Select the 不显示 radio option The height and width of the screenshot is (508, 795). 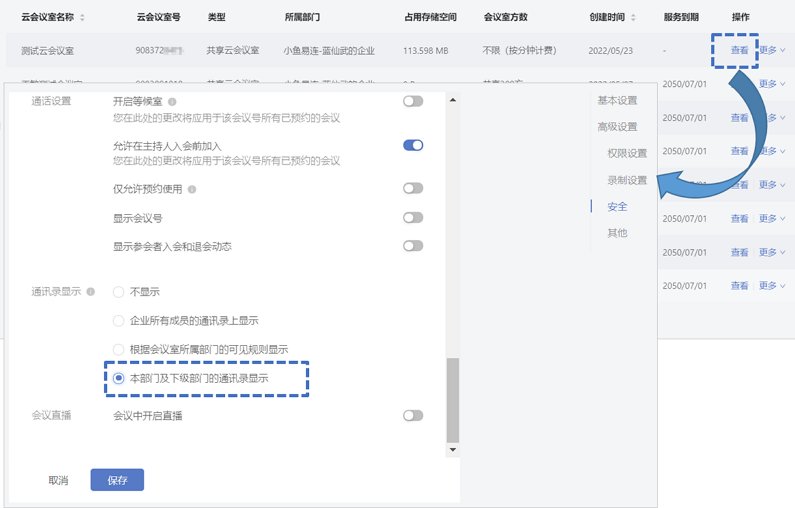pyautogui.click(x=118, y=292)
